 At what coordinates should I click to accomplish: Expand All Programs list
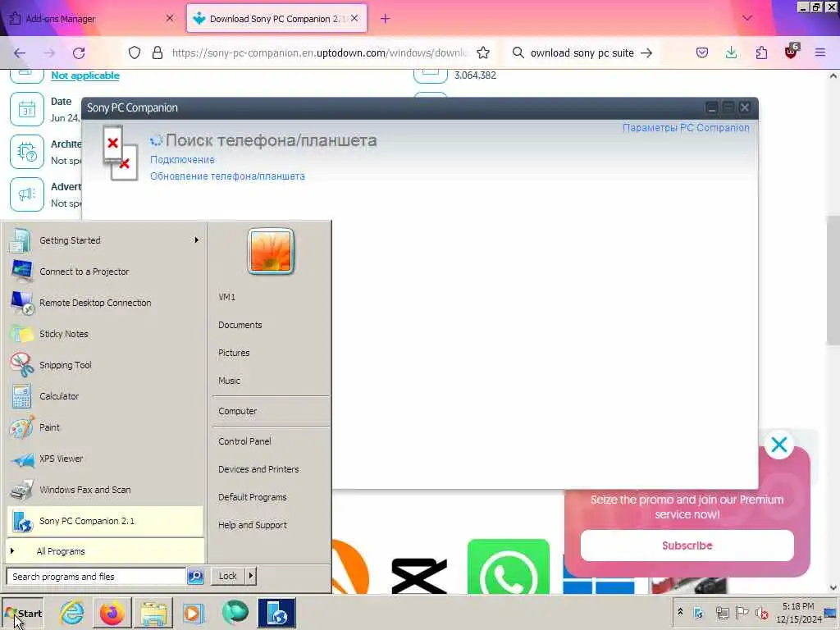(105, 551)
